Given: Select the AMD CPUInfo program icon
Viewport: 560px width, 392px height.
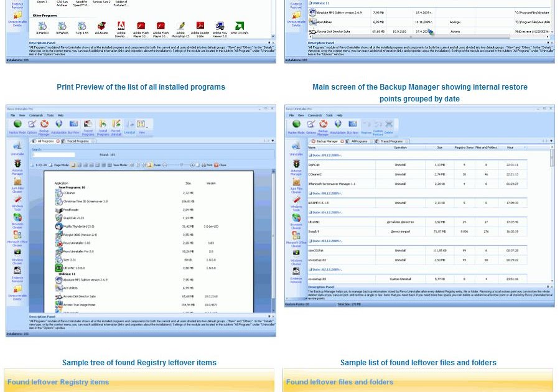Looking at the screenshot, I should coord(240,29).
